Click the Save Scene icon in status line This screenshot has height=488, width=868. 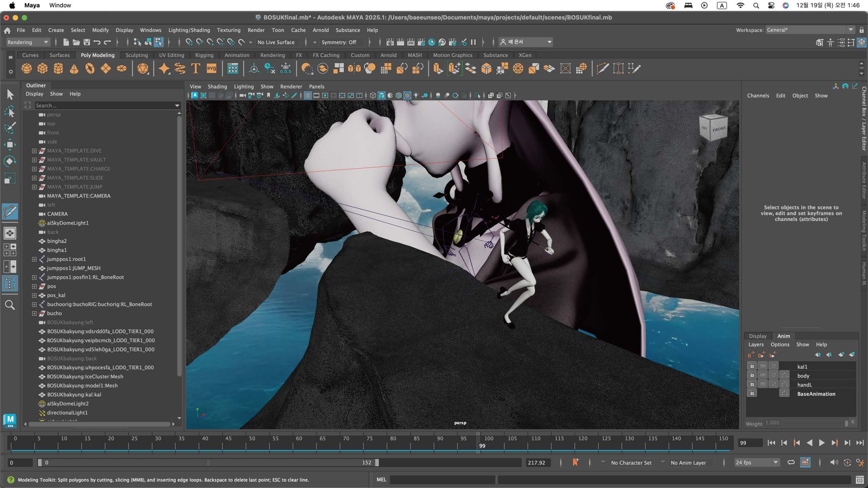(86, 42)
